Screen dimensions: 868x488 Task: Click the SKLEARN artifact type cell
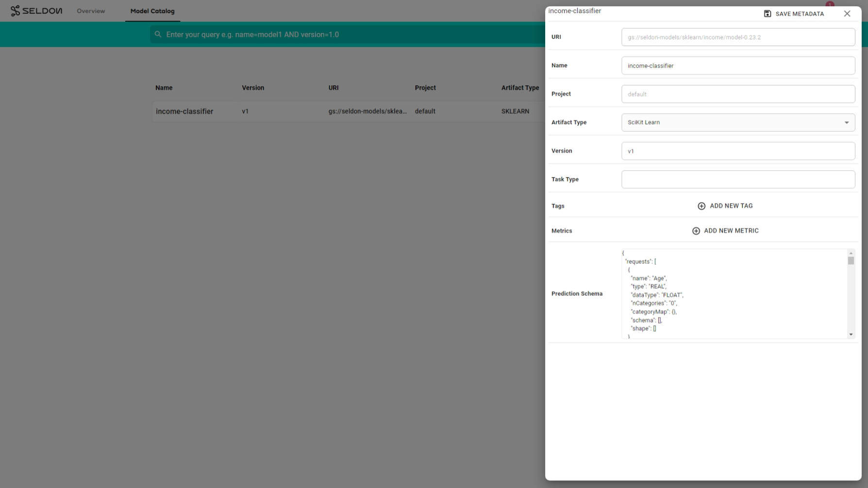pos(515,111)
